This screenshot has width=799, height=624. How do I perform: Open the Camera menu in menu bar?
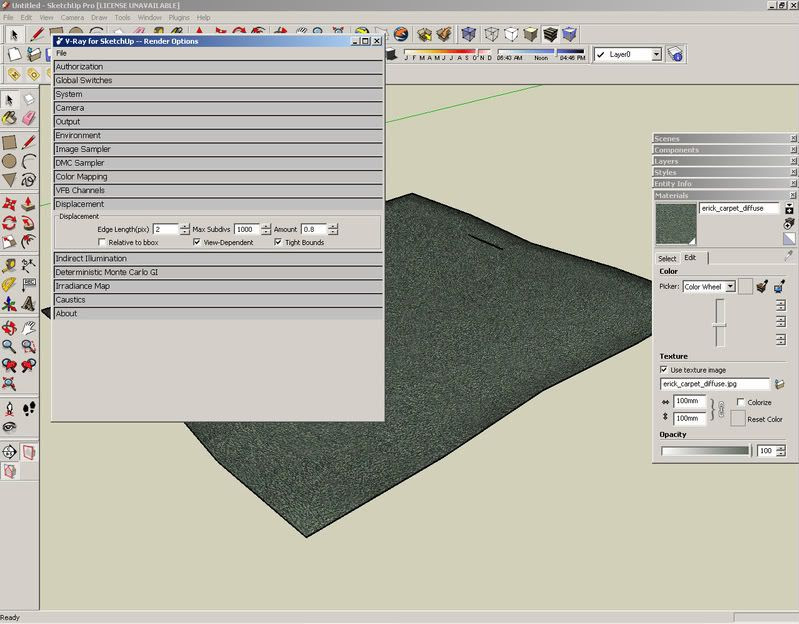(x=72, y=17)
